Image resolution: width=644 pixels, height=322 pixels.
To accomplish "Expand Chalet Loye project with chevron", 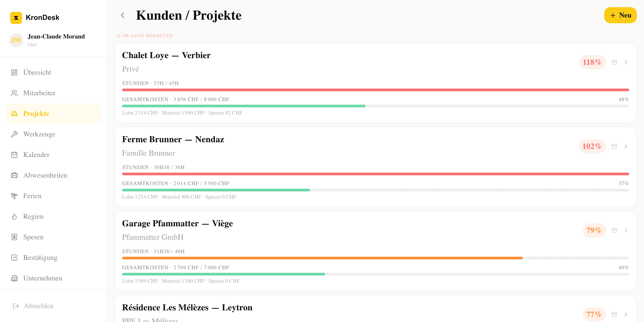I will pyautogui.click(x=626, y=62).
